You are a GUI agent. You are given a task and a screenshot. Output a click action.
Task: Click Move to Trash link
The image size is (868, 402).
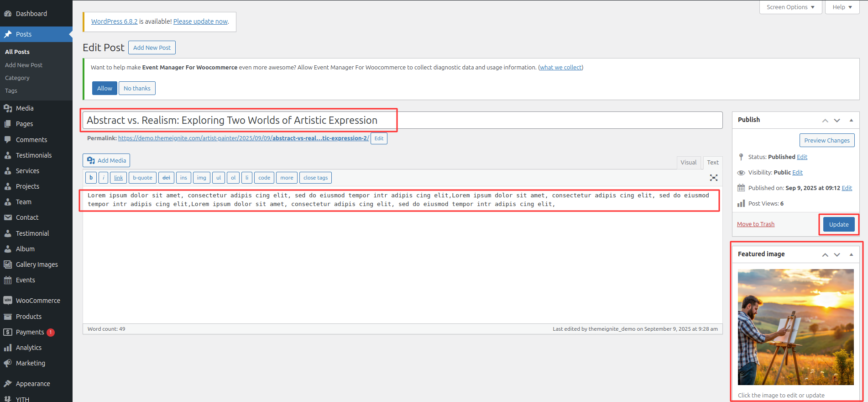click(x=756, y=224)
